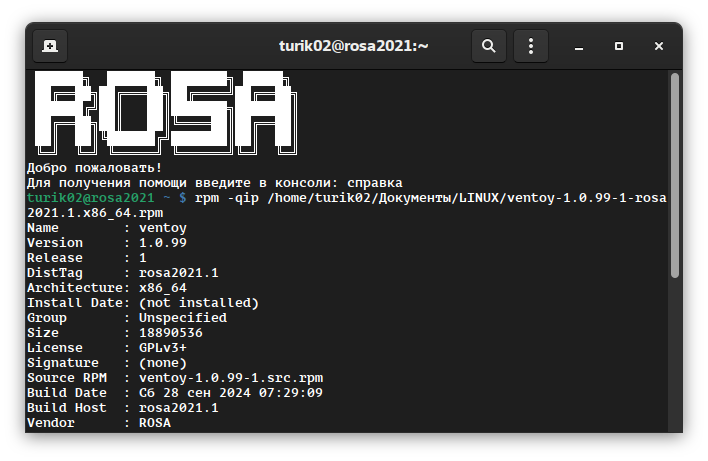This screenshot has width=708, height=461.
Task: Click the Vendor ROSA line
Action: [x=98, y=423]
